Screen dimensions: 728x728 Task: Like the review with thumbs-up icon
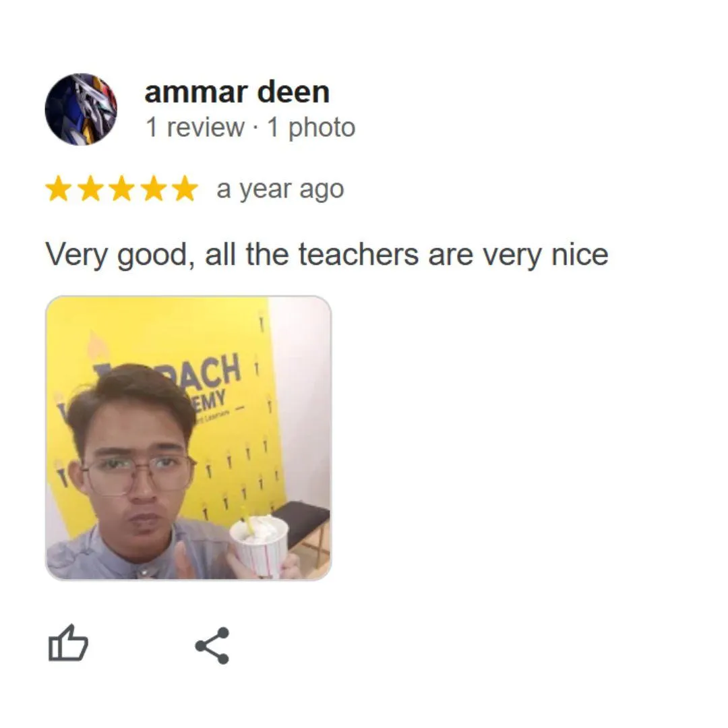[68, 643]
